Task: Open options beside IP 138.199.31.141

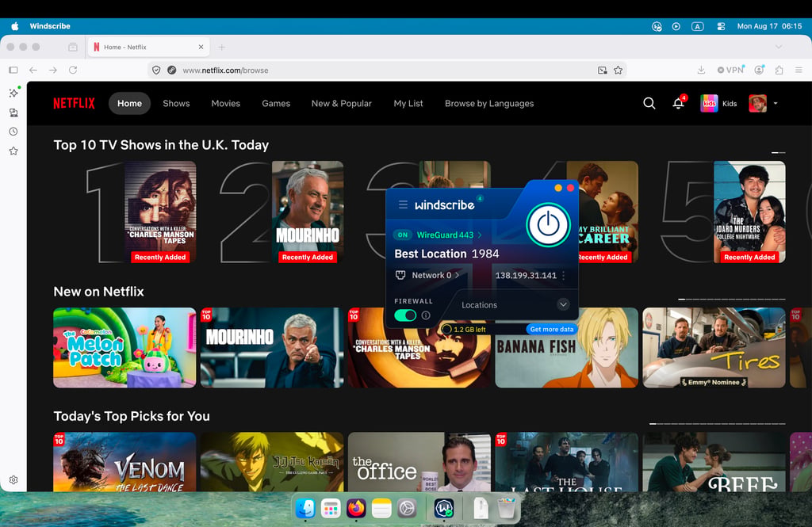Action: pos(564,276)
